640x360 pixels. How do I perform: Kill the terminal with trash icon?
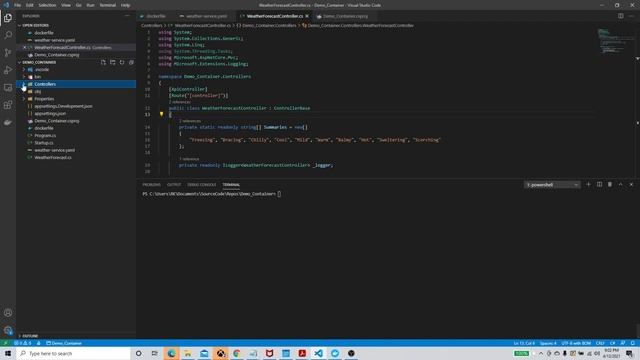[610, 184]
